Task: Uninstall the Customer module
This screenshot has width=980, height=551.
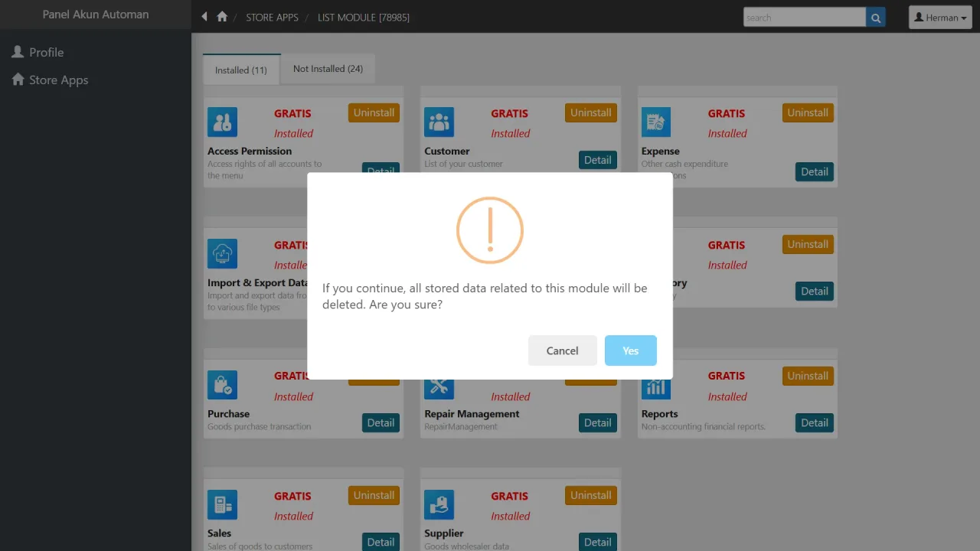Action: (591, 112)
